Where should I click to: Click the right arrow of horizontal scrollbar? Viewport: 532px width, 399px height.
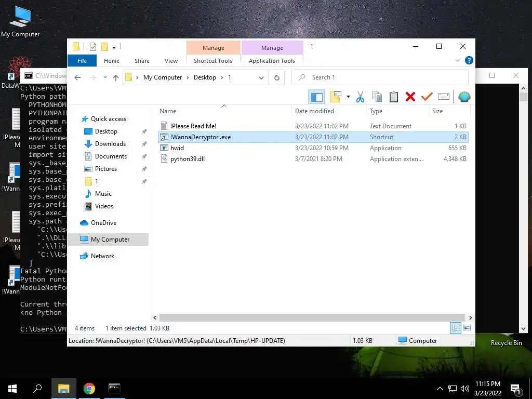pos(470,317)
